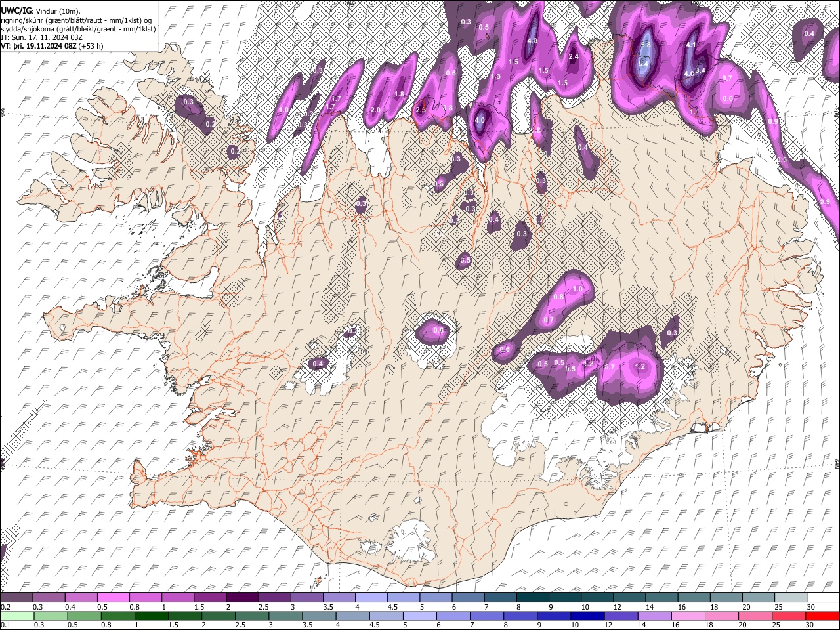The width and height of the screenshot is (840, 630).
Task: Click the darkest green 1 swatch in lower legend
Action: [x=151, y=615]
